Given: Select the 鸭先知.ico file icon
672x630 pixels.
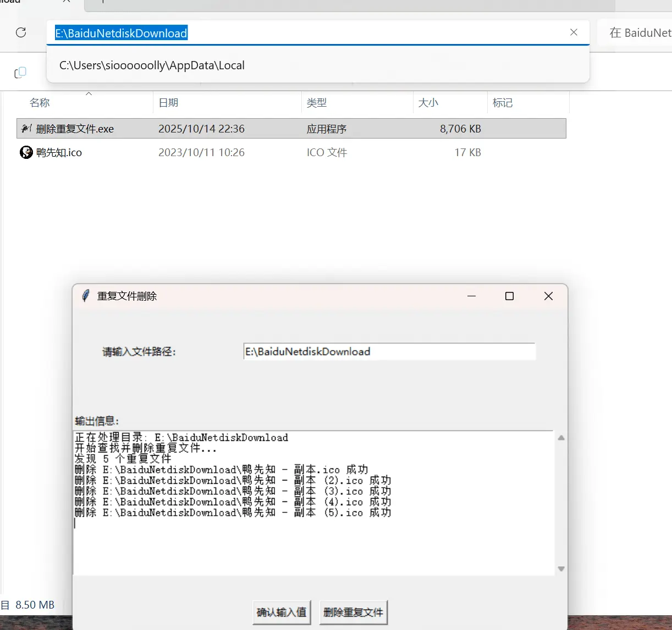Looking at the screenshot, I should coord(26,152).
